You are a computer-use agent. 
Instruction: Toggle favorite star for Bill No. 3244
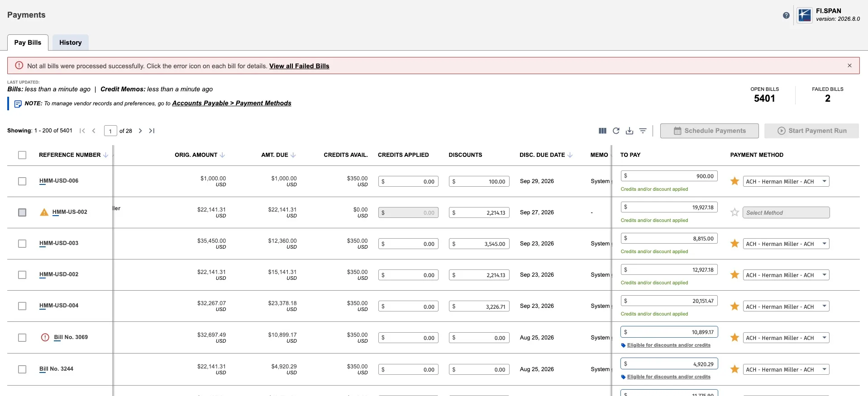[735, 369]
